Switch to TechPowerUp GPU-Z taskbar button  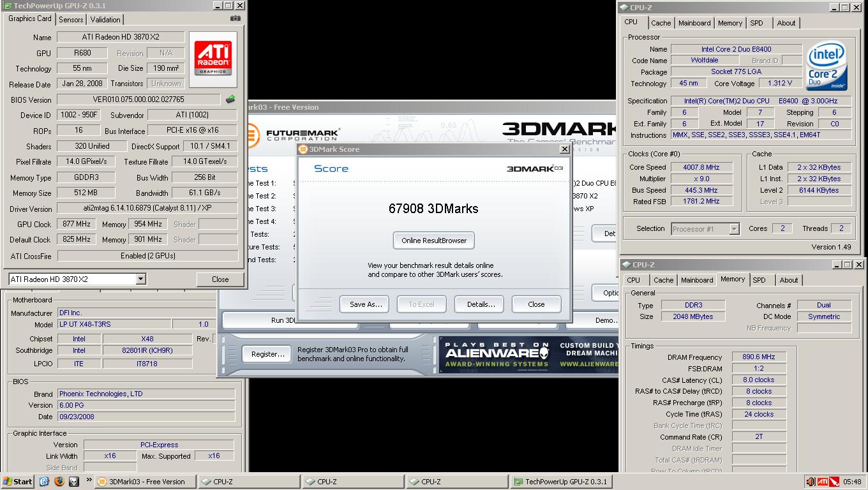coord(563,482)
